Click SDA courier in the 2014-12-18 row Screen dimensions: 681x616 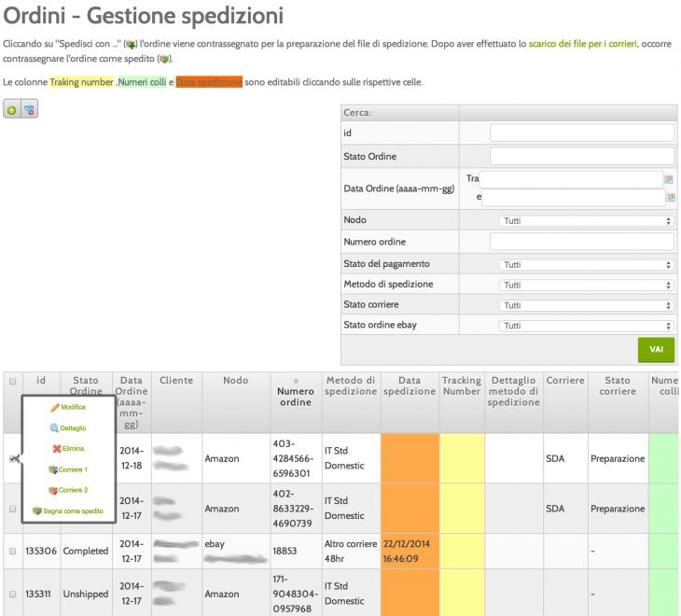tap(555, 458)
